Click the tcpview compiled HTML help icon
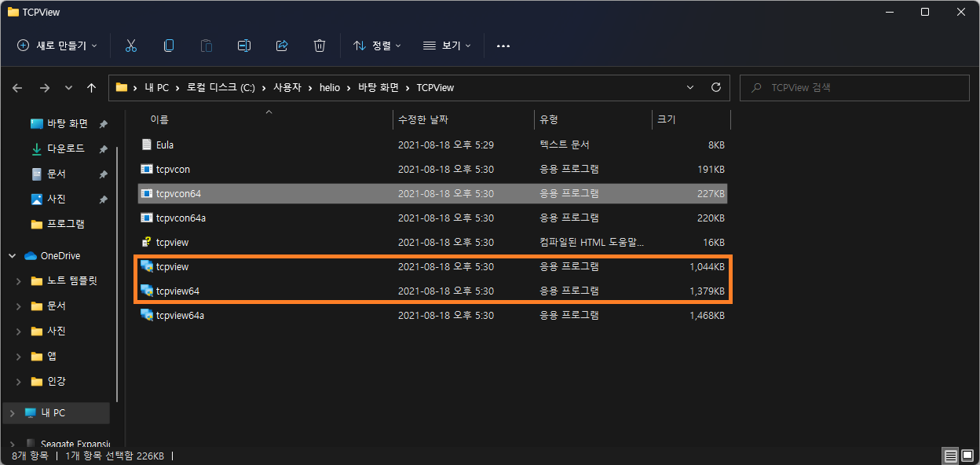The width and height of the screenshot is (980, 465). click(x=146, y=242)
